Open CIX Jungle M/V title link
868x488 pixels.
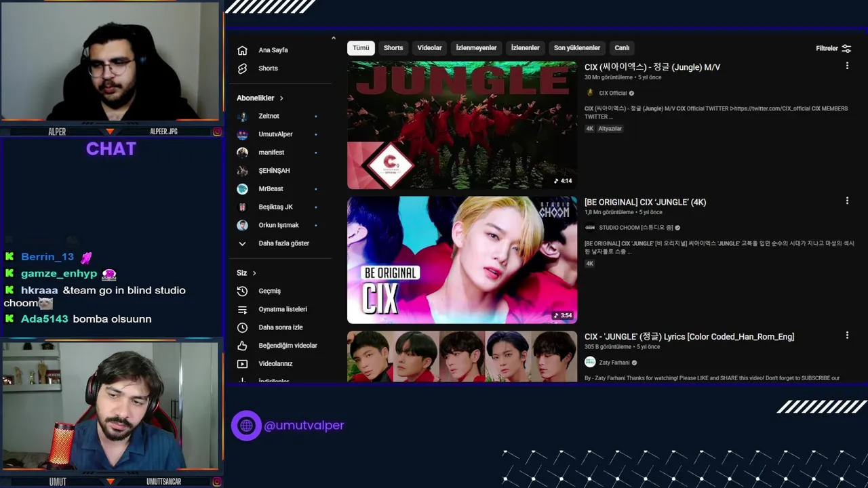[652, 67]
